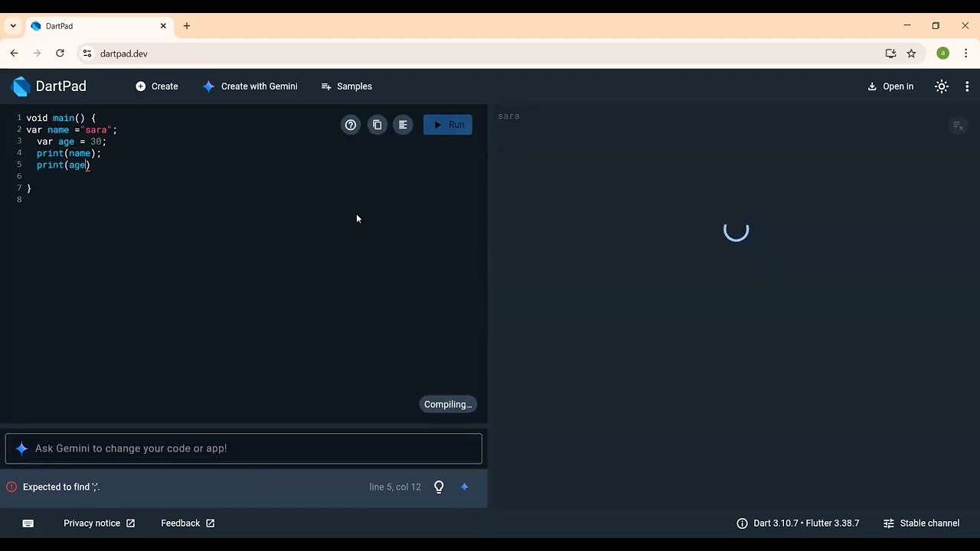Copy code with the clipboard icon
Image resolution: width=980 pixels, height=551 pixels.
pyautogui.click(x=377, y=125)
